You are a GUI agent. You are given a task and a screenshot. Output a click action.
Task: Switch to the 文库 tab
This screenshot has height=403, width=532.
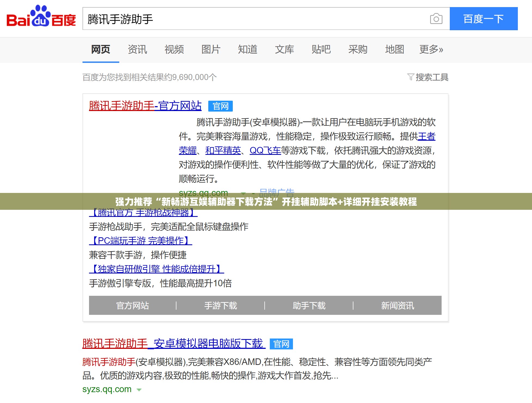pyautogui.click(x=285, y=50)
